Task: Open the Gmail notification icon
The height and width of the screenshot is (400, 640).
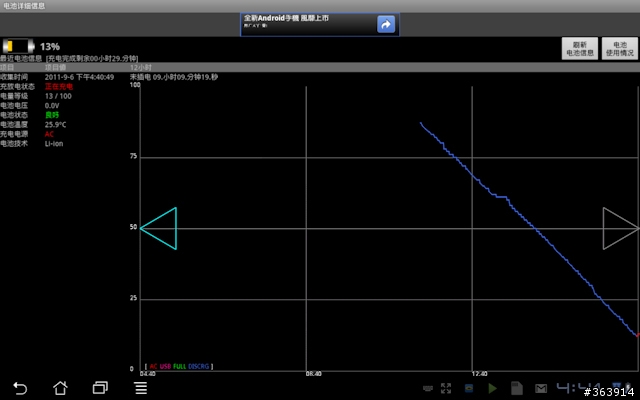Action: coord(541,388)
